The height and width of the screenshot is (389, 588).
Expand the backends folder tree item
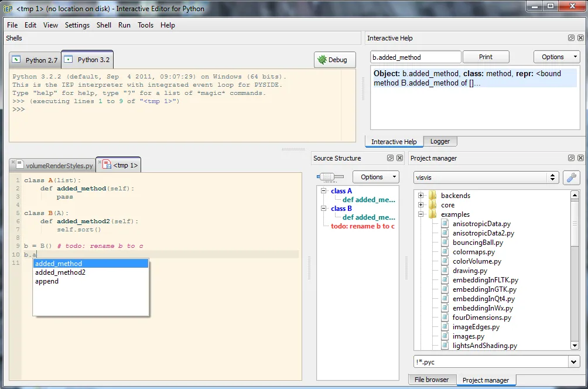point(421,195)
